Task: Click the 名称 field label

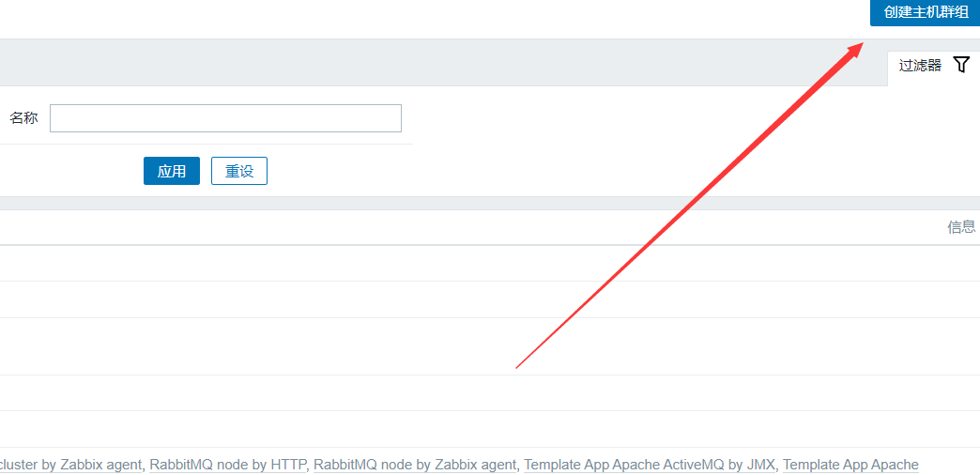Action: tap(23, 118)
